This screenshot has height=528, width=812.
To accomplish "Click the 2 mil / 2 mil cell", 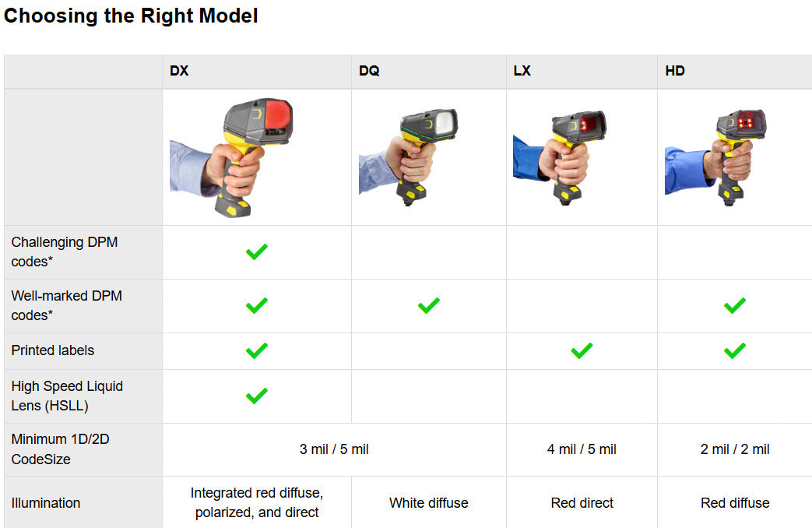I will [734, 449].
